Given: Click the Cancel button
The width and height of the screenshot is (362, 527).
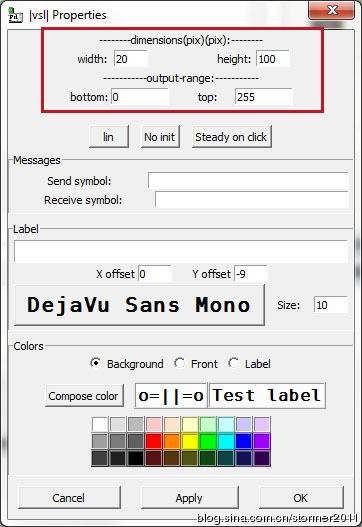Looking at the screenshot, I should [69, 498].
